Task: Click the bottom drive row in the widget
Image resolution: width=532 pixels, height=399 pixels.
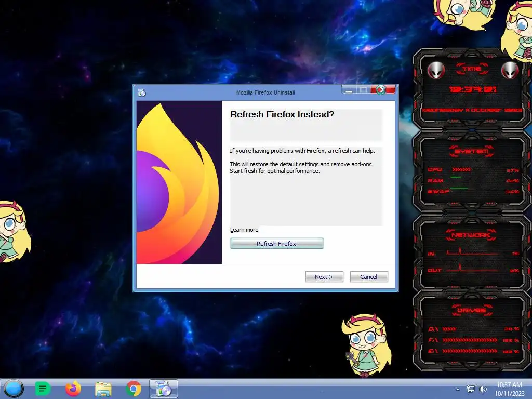Action: pos(474,351)
